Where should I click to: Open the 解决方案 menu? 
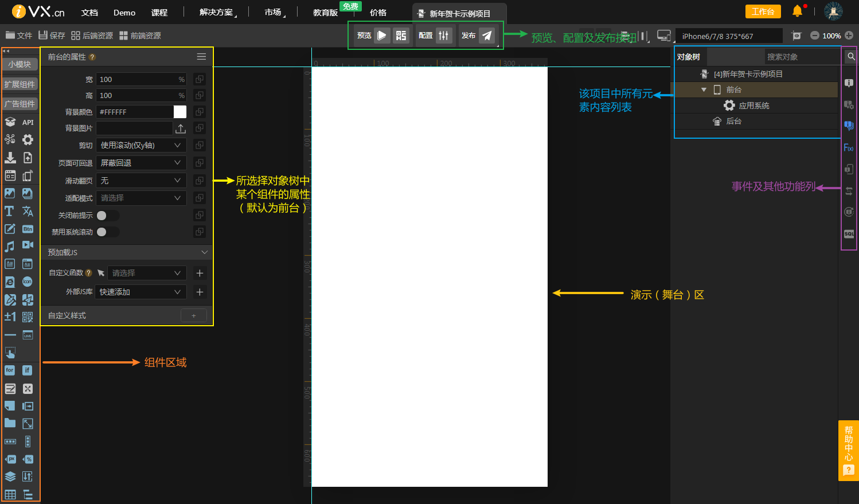[x=217, y=12]
